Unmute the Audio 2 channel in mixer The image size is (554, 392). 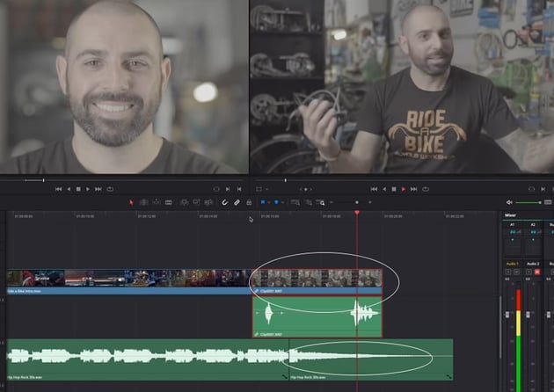click(537, 272)
